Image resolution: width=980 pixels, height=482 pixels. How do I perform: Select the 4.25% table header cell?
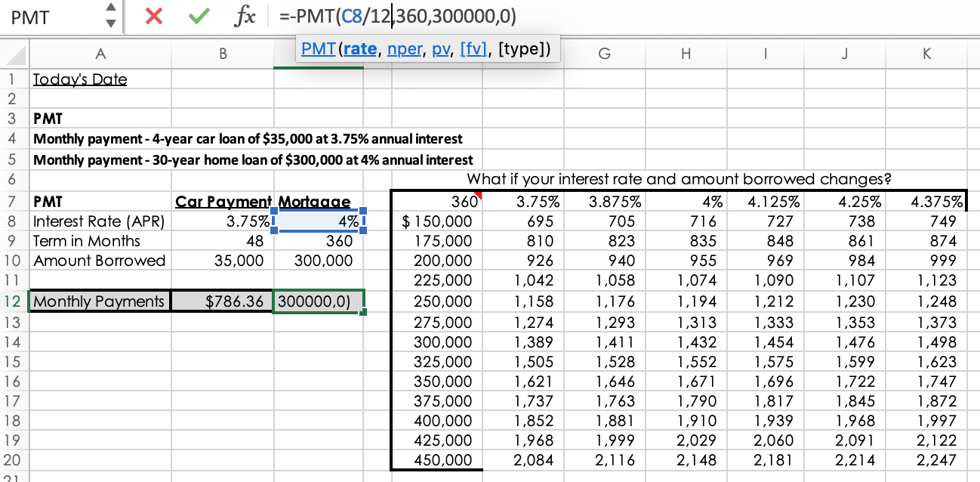846,202
